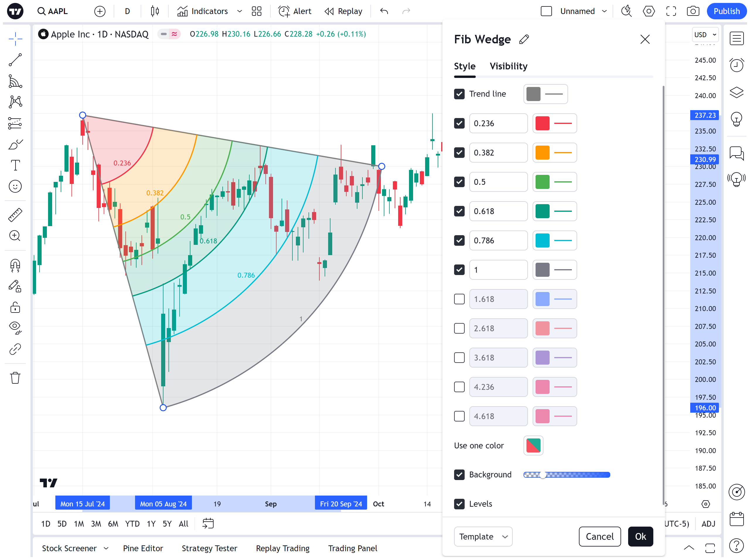The height and width of the screenshot is (560, 750).
Task: Open the text annotation tool
Action: pos(15,165)
